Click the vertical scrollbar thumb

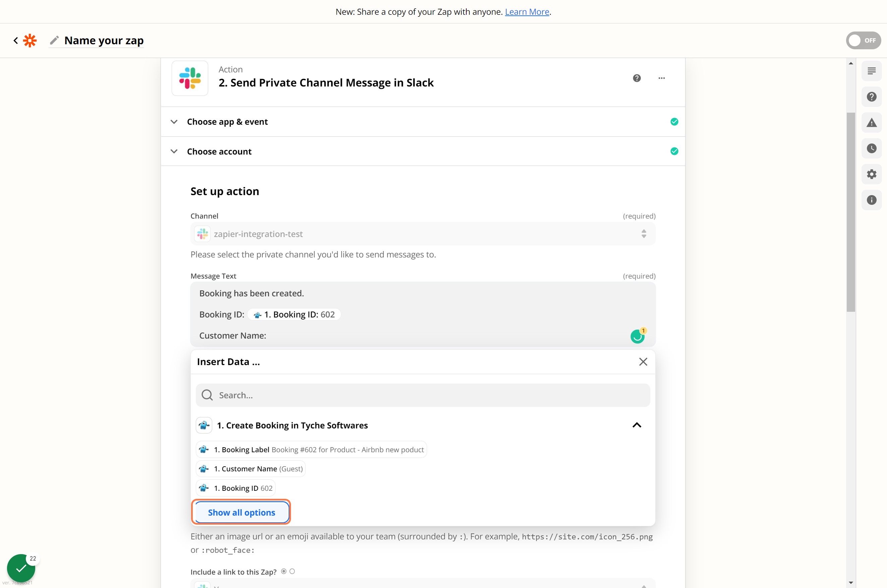(x=851, y=212)
